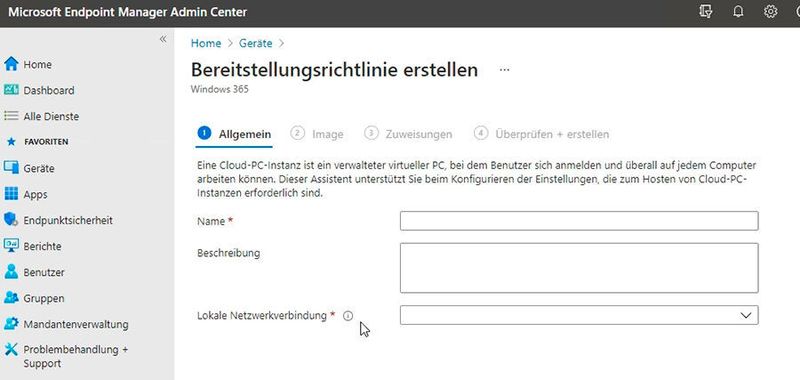Viewport: 800px width, 380px height.
Task: Click the Gruppen people icon
Action: tap(11, 298)
